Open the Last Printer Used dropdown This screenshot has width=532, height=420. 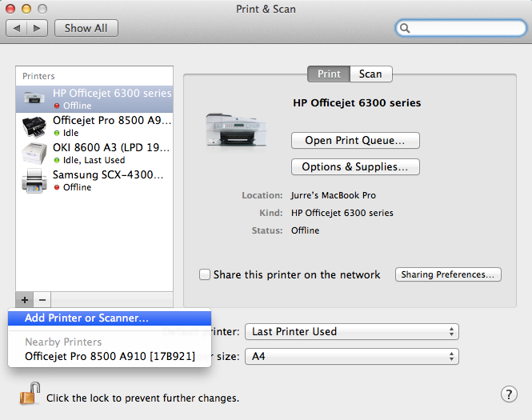pos(352,331)
